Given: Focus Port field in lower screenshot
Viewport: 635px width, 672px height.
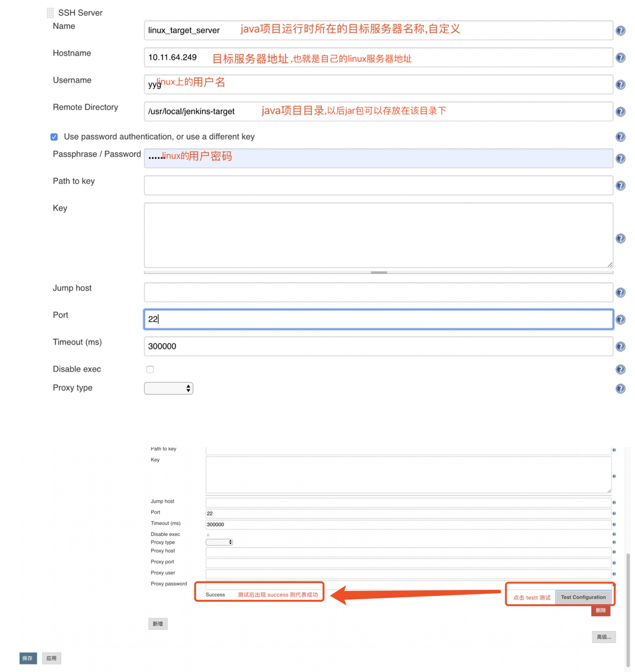Looking at the screenshot, I should (x=408, y=513).
